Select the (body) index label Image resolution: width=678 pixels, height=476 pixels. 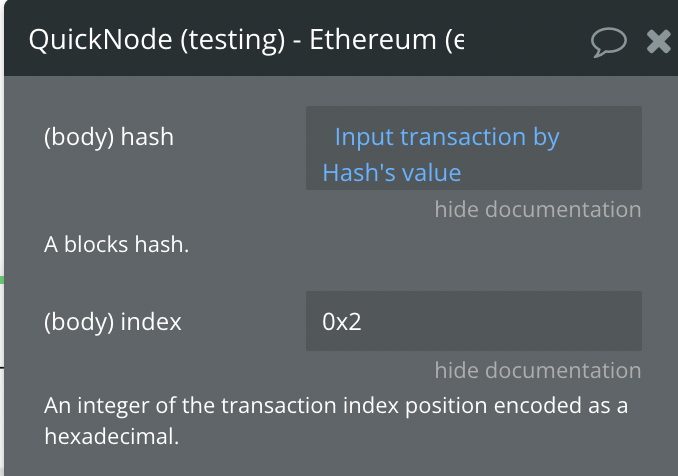113,322
